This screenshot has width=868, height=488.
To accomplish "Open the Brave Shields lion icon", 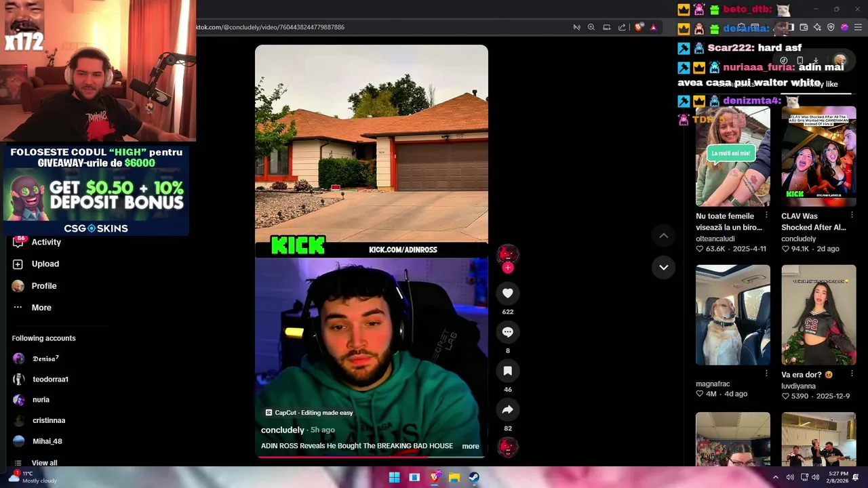I will click(639, 27).
